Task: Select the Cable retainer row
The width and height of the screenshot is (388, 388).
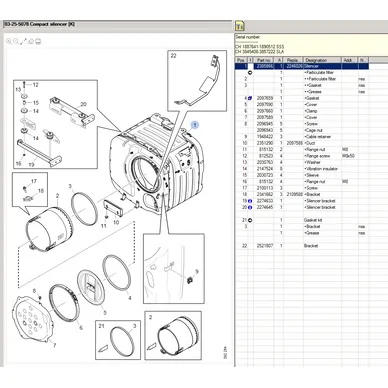Action: tap(302, 136)
